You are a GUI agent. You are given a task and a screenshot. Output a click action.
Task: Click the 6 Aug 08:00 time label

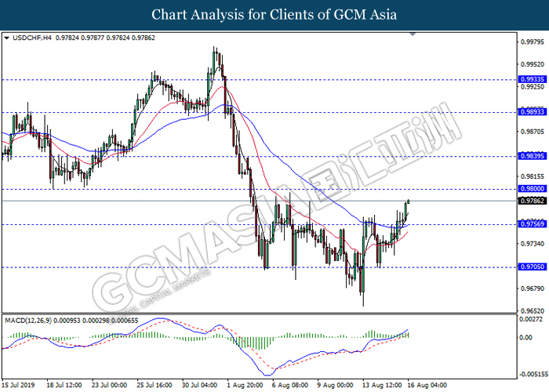click(290, 385)
